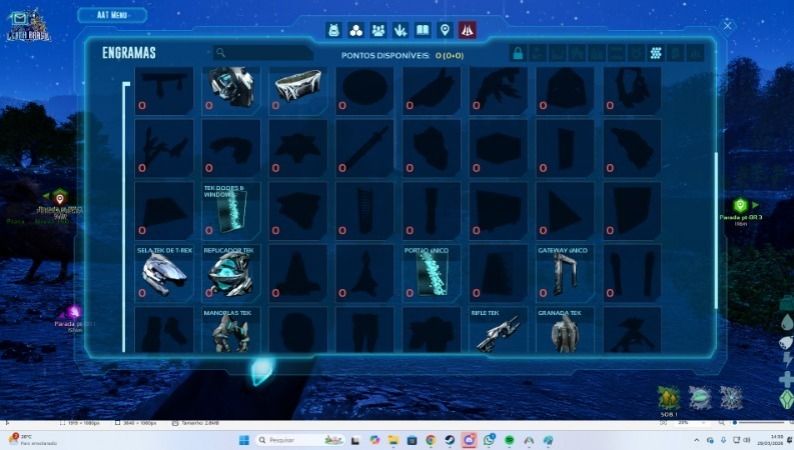This screenshot has width=794, height=450.
Task: Open the inventory backpack tab
Action: (x=334, y=30)
